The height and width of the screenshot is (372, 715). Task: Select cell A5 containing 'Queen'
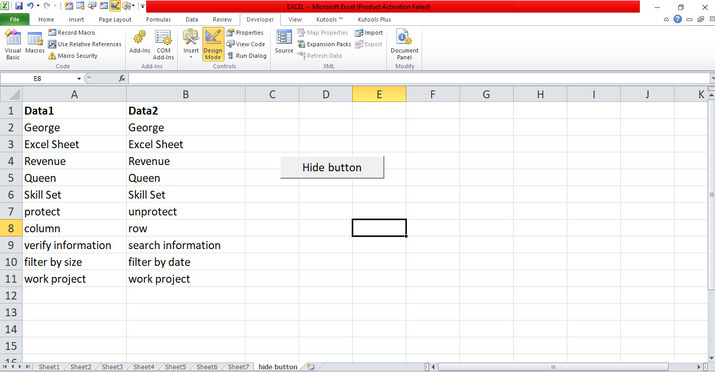(x=74, y=178)
